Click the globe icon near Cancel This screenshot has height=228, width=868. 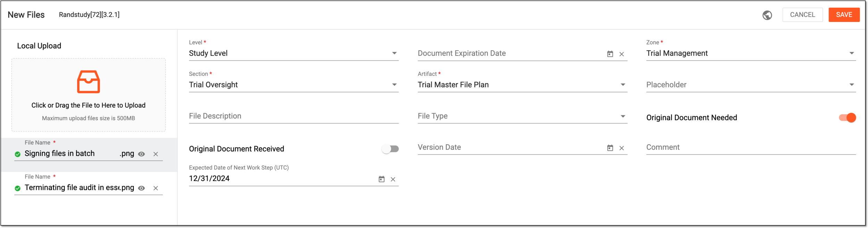(767, 15)
